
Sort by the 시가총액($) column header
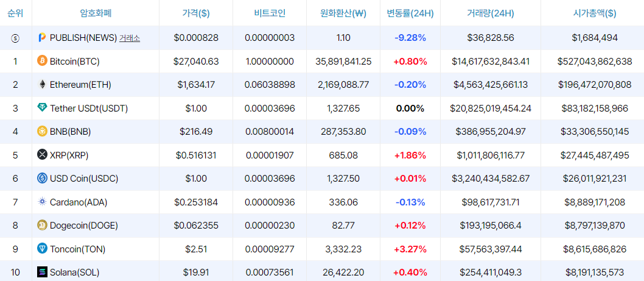(595, 13)
